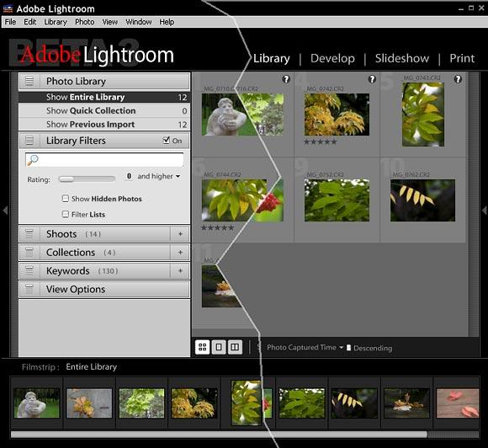This screenshot has width=488, height=448.
Task: Open the Edit menu
Action: click(x=30, y=22)
